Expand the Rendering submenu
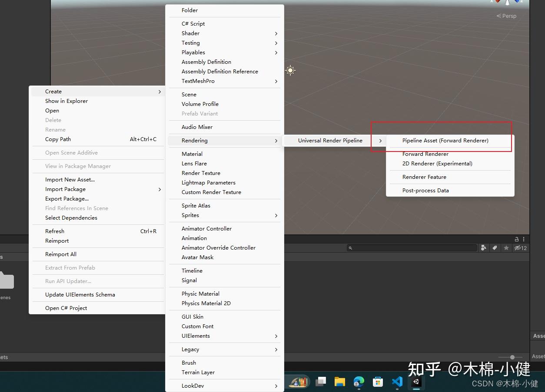Viewport: 545px width, 392px height. [x=195, y=140]
